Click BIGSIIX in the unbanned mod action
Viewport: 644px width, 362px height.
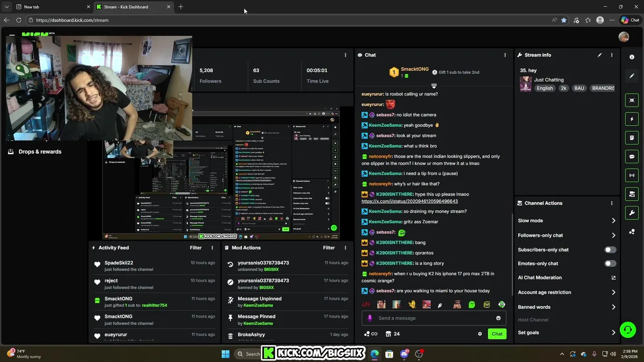272,269
